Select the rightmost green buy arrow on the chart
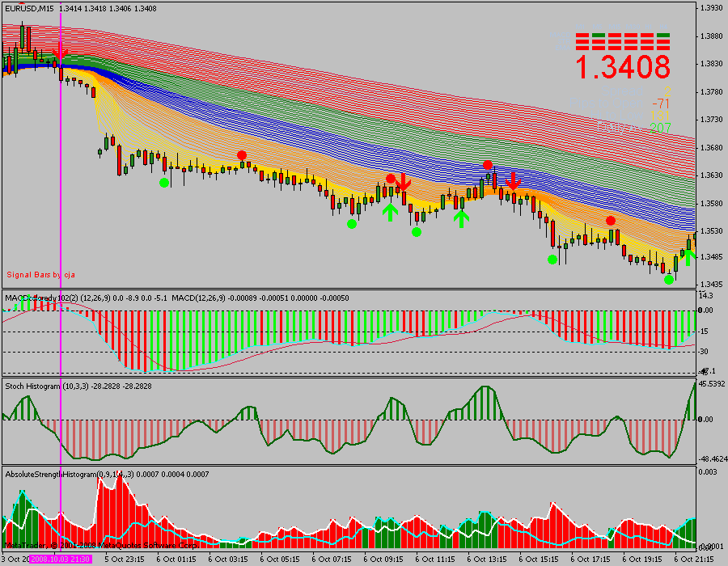728x566 pixels. point(687,258)
